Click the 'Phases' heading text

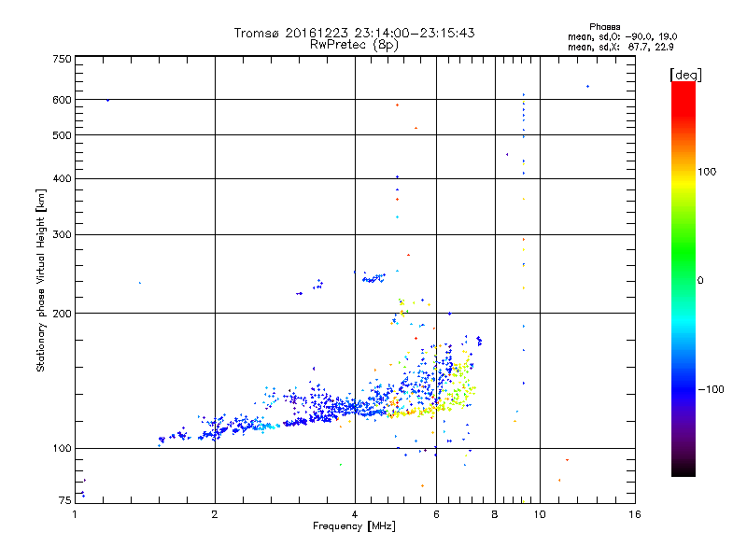tap(604, 27)
